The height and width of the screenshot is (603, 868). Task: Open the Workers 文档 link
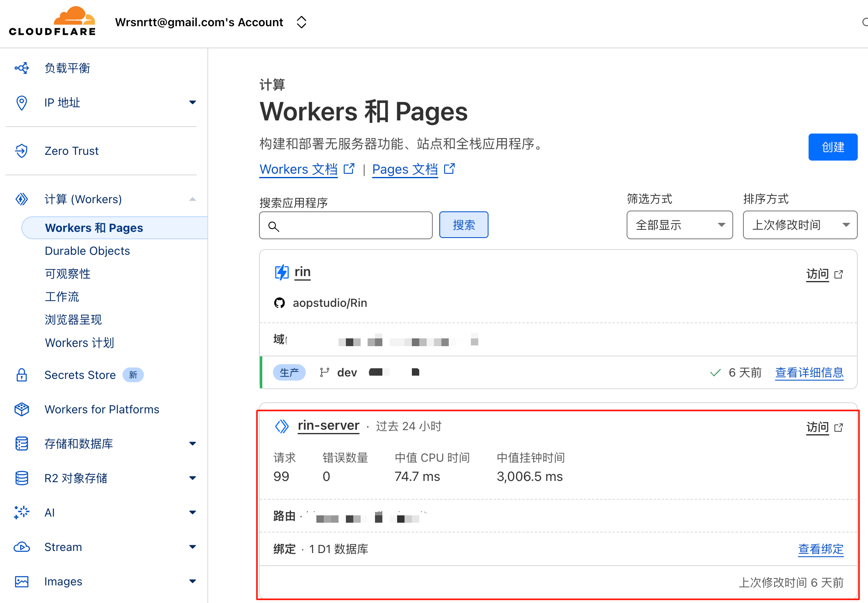[x=298, y=169]
